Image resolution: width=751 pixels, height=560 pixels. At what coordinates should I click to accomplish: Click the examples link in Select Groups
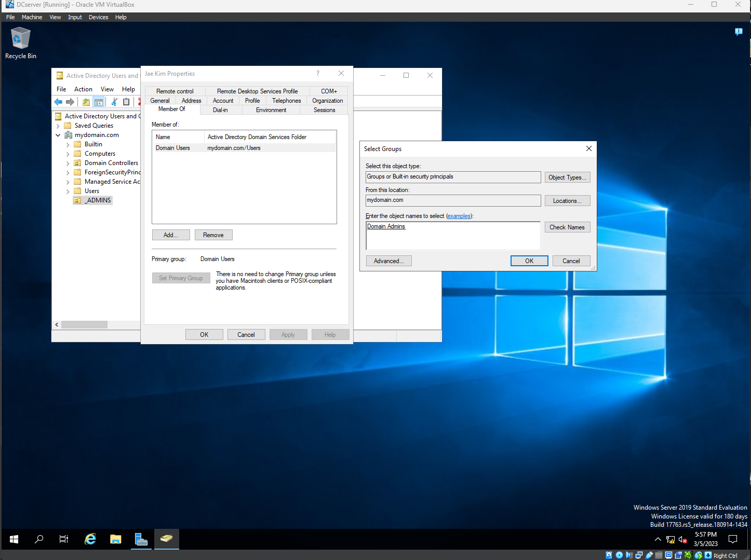click(459, 216)
